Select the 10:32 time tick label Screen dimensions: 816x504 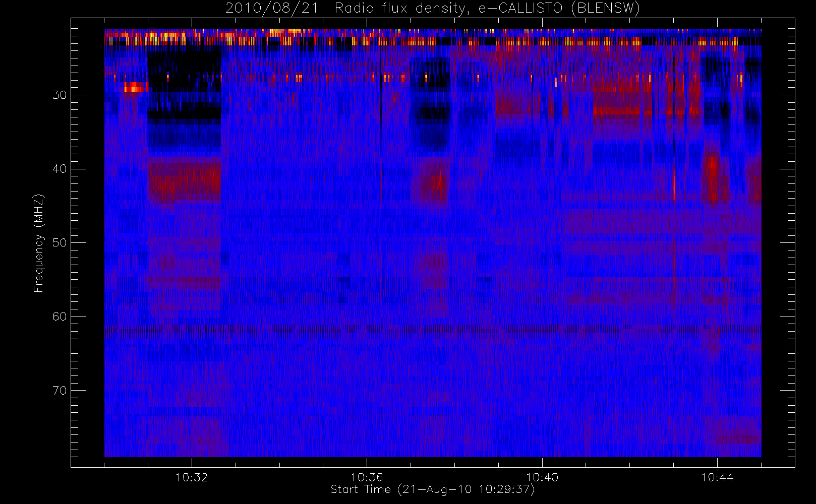192,477
